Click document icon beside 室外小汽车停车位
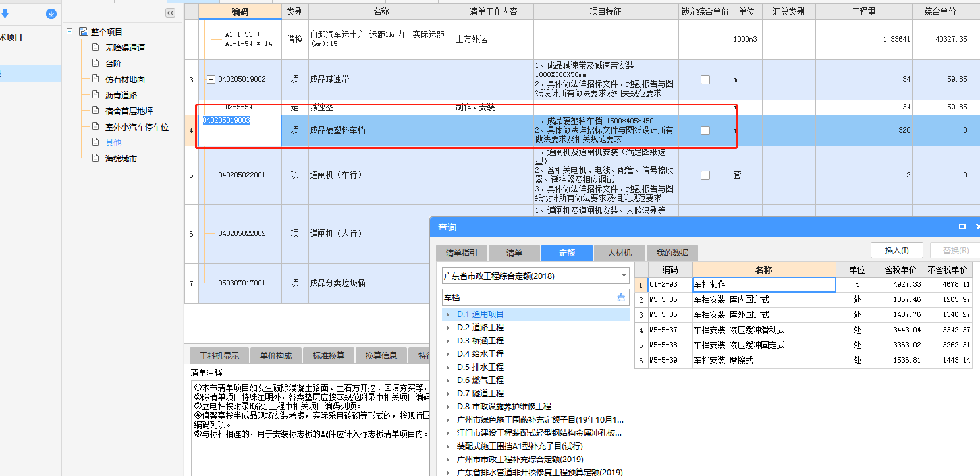Screen dimensions: 980x476 tap(95, 127)
